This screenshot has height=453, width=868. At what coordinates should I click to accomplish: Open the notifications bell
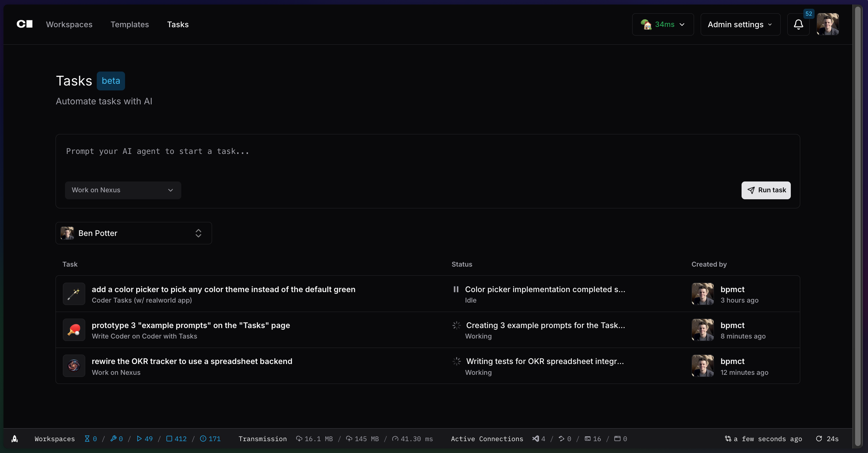pyautogui.click(x=798, y=24)
